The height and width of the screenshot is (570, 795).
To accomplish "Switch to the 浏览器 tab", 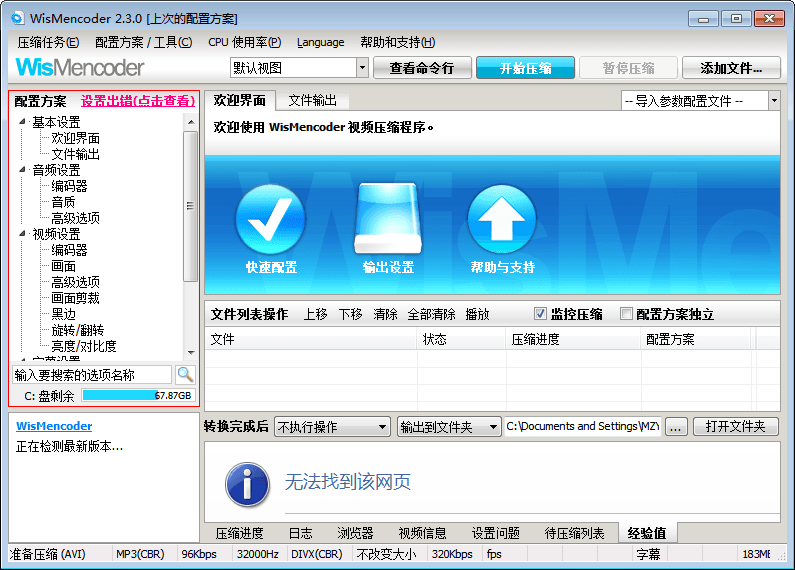I will (355, 533).
